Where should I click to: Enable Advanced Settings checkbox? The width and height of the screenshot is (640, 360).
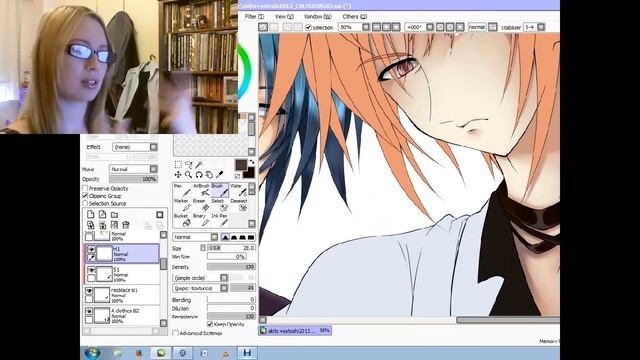pyautogui.click(x=175, y=333)
